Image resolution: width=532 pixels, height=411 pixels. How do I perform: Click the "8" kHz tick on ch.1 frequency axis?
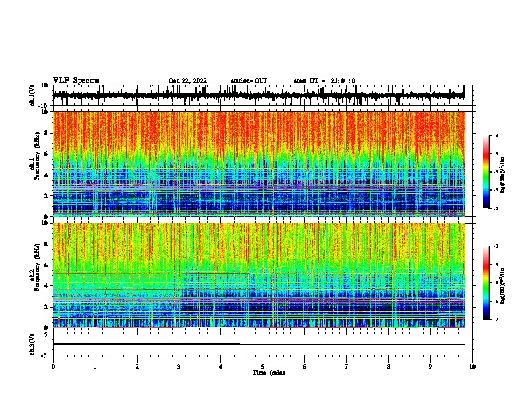(47, 133)
